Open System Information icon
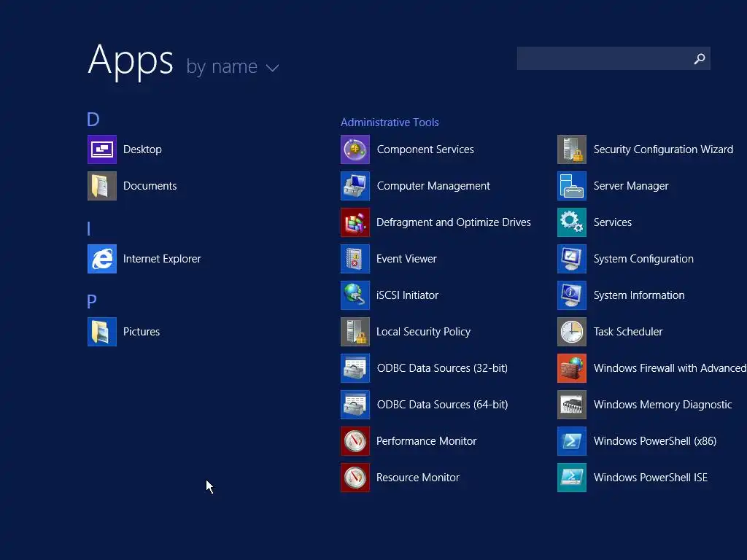The image size is (747, 560). click(x=572, y=295)
